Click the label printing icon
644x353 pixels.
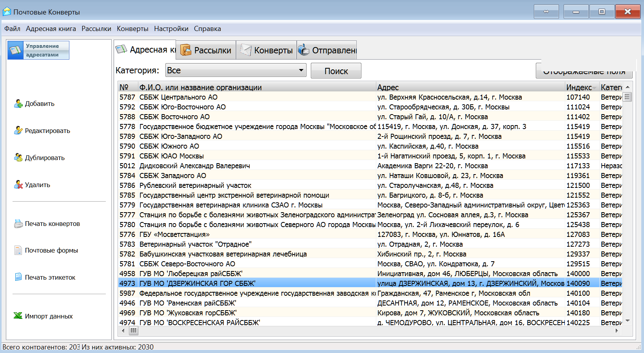click(x=18, y=277)
